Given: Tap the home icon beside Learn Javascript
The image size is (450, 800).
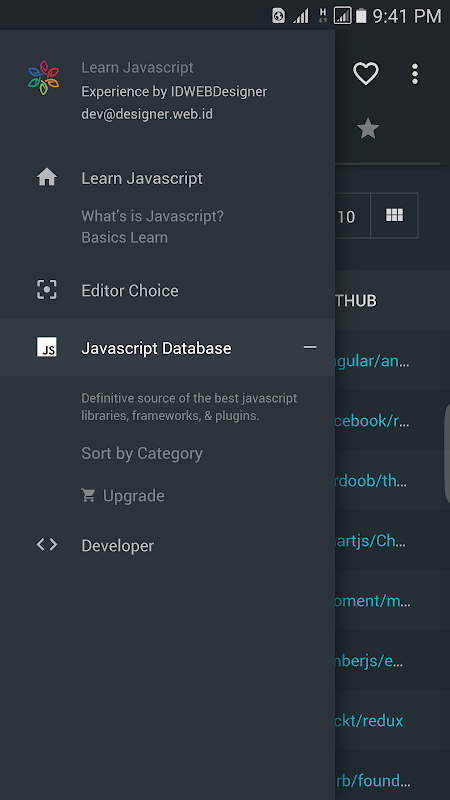Looking at the screenshot, I should 46,178.
